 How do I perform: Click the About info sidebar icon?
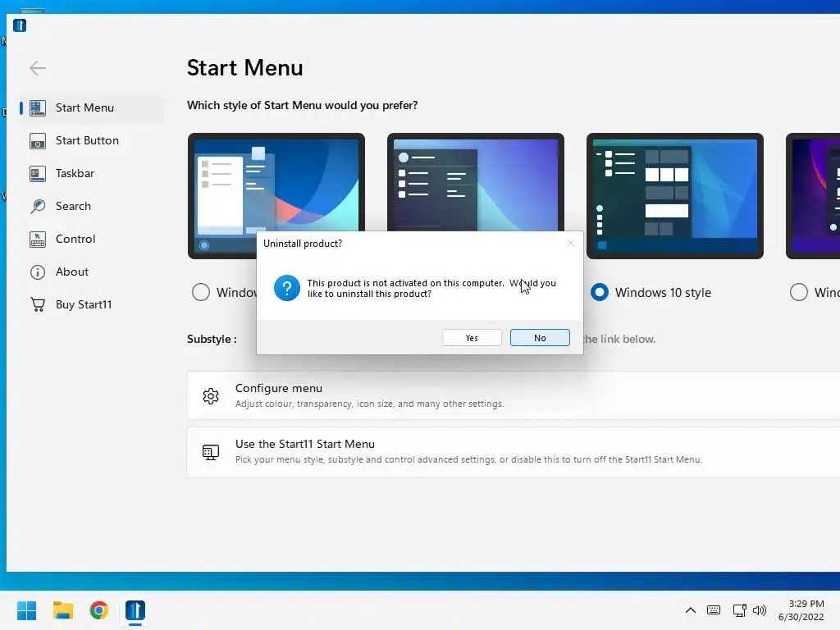pyautogui.click(x=38, y=272)
